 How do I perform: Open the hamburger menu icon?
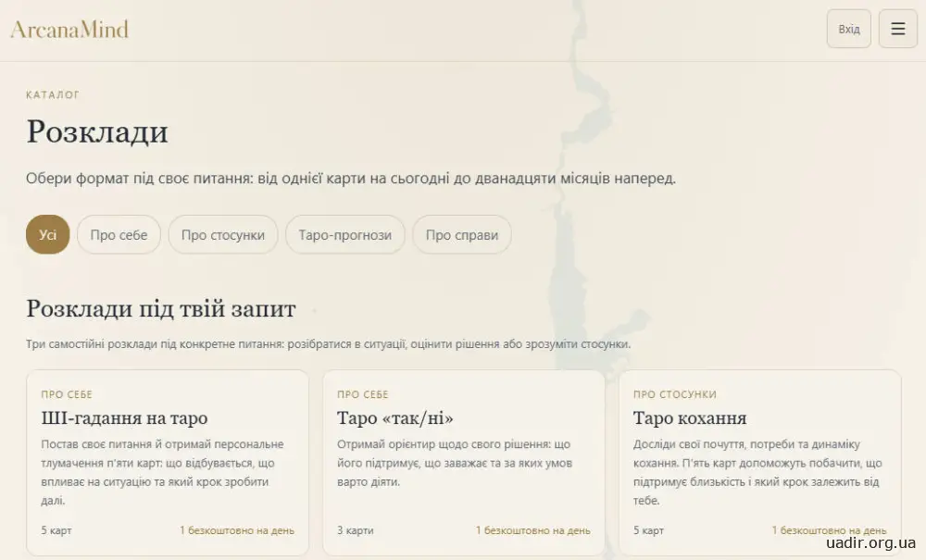tap(897, 29)
